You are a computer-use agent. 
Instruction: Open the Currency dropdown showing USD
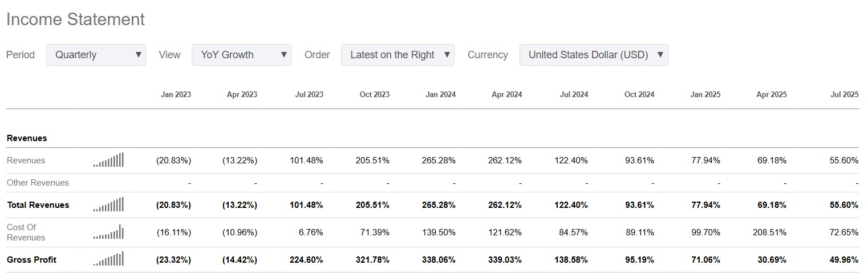tap(593, 55)
